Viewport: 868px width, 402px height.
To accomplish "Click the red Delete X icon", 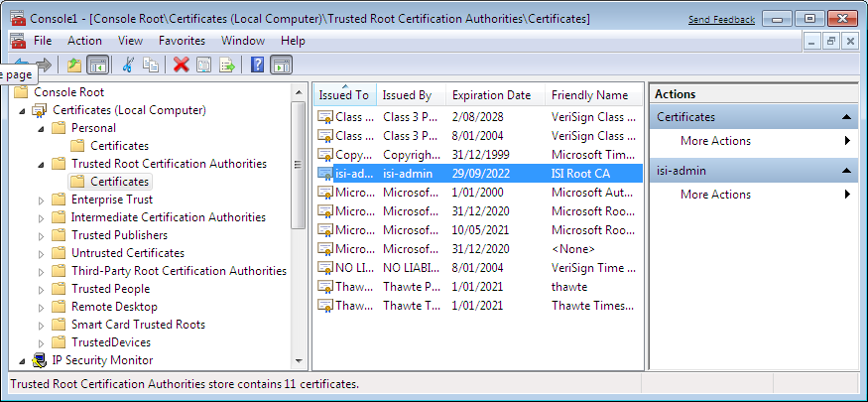I will pyautogui.click(x=181, y=65).
